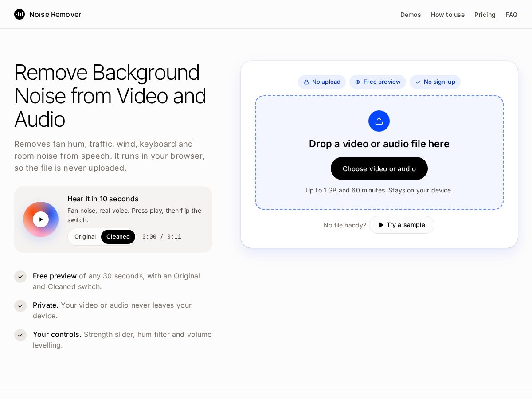Click the No upload lock badge icon
Screen dimensions: 532x399
click(x=306, y=82)
